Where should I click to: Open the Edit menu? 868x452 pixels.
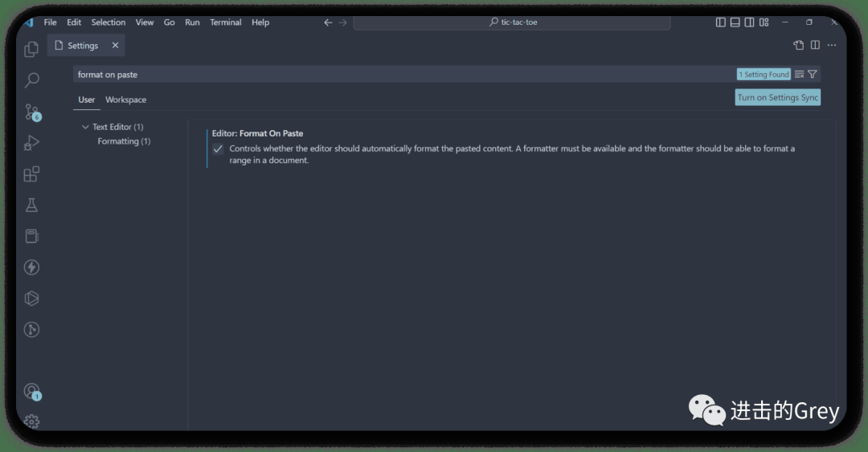[x=74, y=22]
